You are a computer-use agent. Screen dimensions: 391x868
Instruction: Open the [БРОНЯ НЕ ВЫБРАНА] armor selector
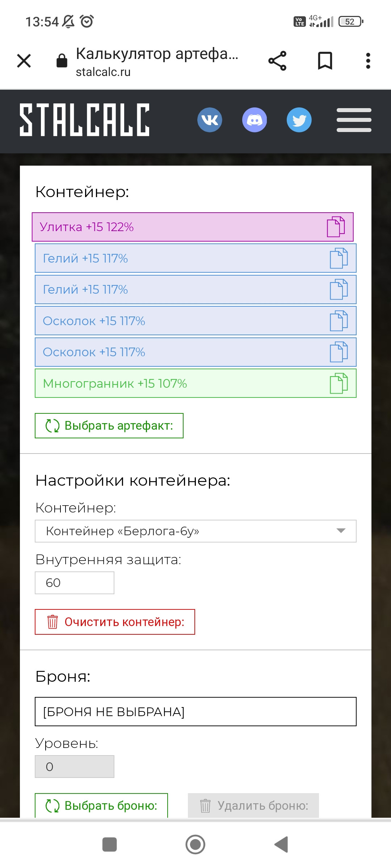click(x=195, y=711)
